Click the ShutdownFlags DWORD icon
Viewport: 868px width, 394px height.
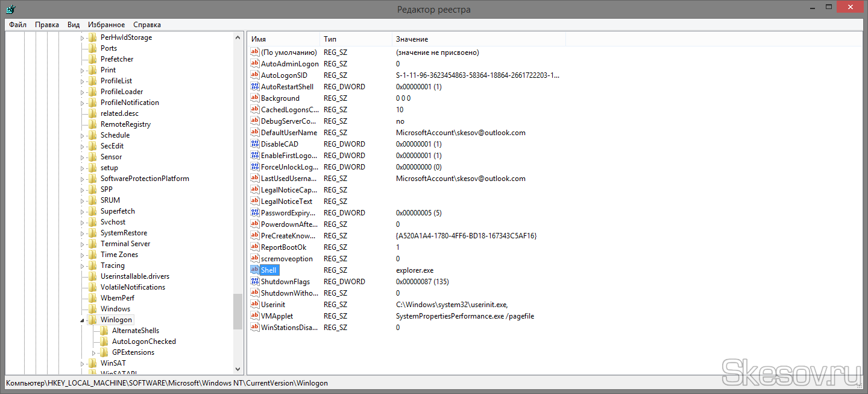coord(254,282)
